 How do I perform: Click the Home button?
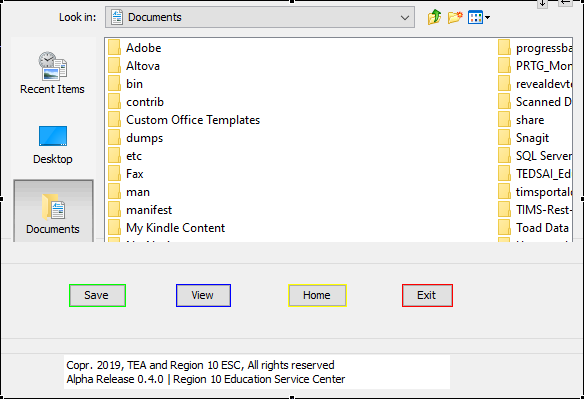317,295
